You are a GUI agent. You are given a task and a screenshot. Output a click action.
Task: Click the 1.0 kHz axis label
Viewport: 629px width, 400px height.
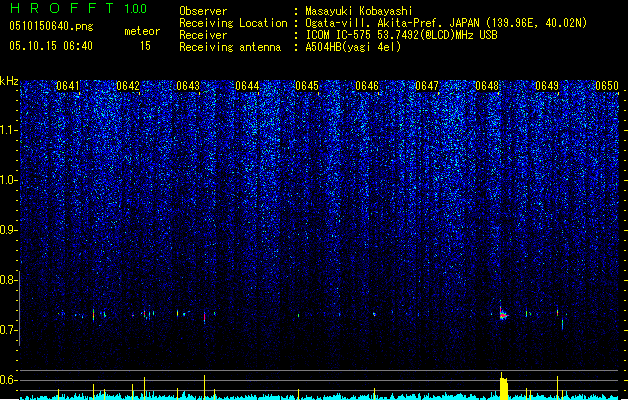(x=8, y=180)
